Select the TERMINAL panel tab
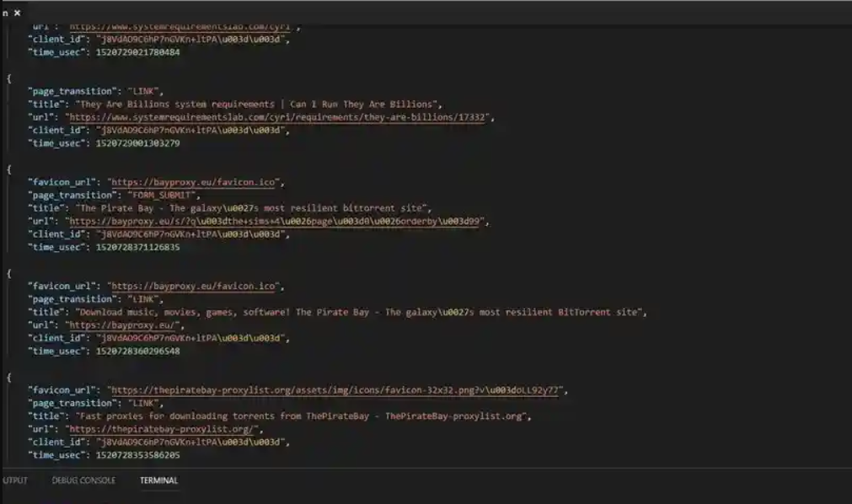 coord(158,480)
